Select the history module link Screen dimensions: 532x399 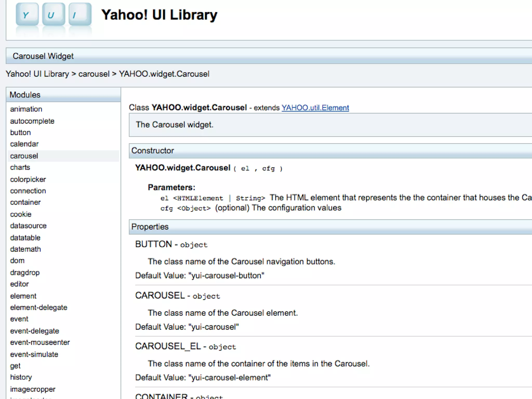pyautogui.click(x=21, y=377)
